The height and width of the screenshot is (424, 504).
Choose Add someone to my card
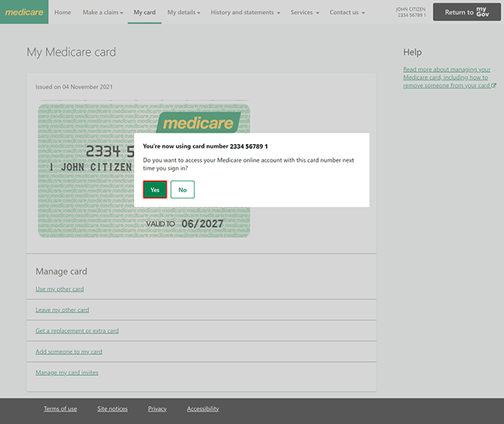coord(69,352)
